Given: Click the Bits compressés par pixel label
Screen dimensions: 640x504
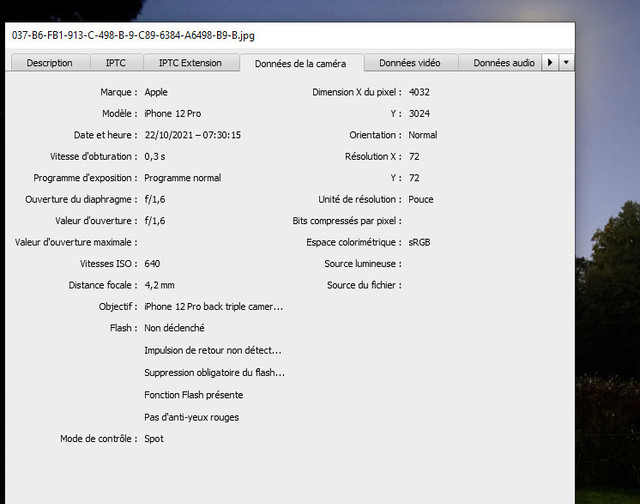Looking at the screenshot, I should point(347,221).
